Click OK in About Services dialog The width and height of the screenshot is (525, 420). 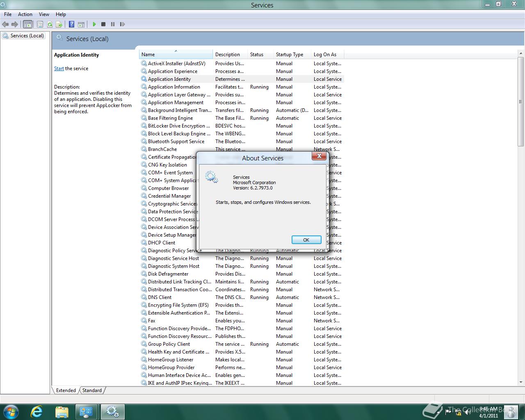click(x=306, y=240)
